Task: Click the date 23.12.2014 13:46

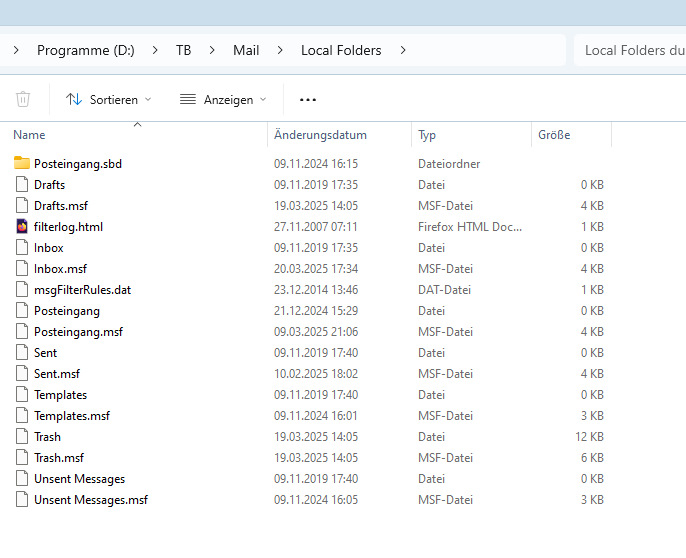Action: [316, 290]
